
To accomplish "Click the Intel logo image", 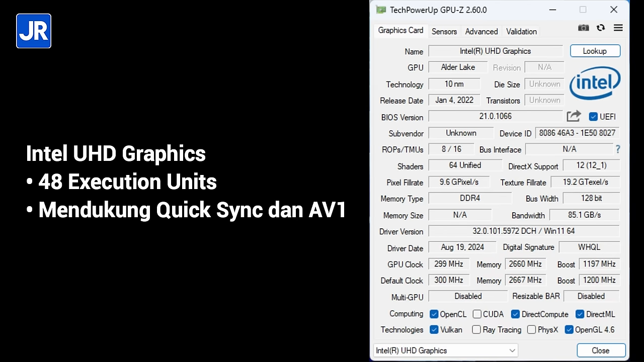I will [595, 83].
